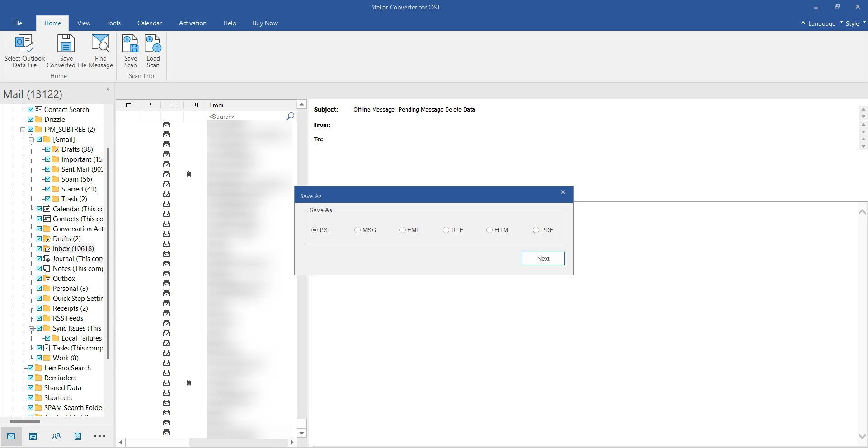868x448 pixels.
Task: Select the Starred (41) folder
Action: click(x=79, y=189)
